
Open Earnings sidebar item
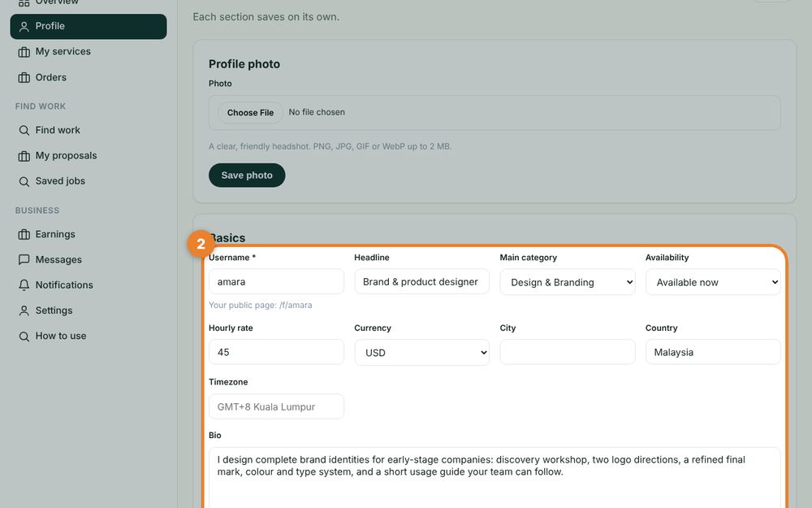88,234
